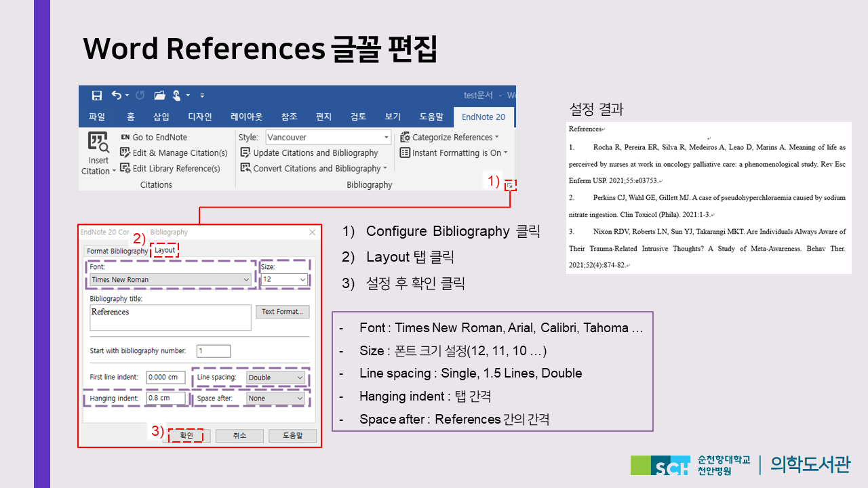Switch to the 삽입 ribbon tab
This screenshot has height=488, width=868.
161,117
